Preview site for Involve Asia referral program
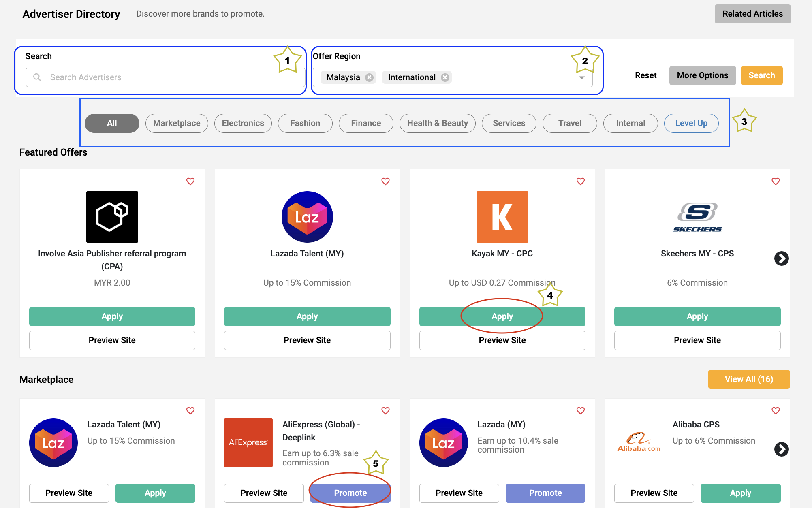Screen dimensions: 812x508 112,340
